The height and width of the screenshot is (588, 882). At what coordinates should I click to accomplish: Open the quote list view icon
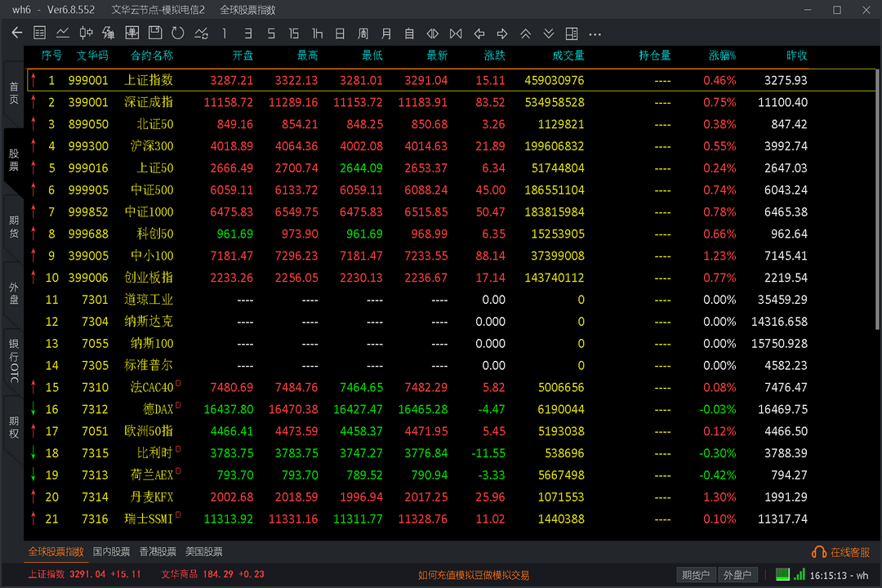[x=39, y=33]
